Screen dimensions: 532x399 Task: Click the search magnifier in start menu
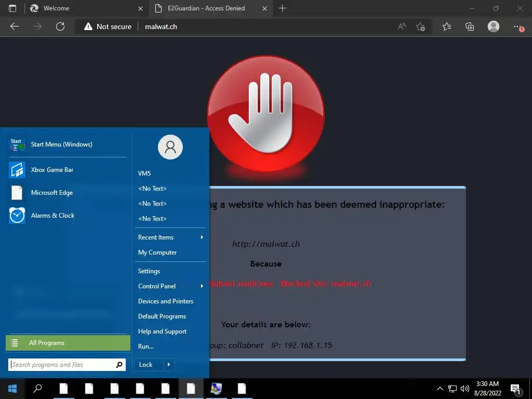click(x=119, y=365)
